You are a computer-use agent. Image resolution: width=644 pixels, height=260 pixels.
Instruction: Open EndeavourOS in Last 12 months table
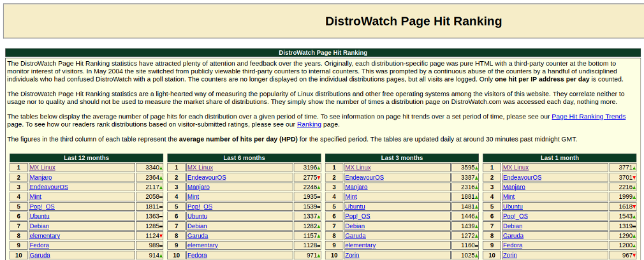[49, 187]
